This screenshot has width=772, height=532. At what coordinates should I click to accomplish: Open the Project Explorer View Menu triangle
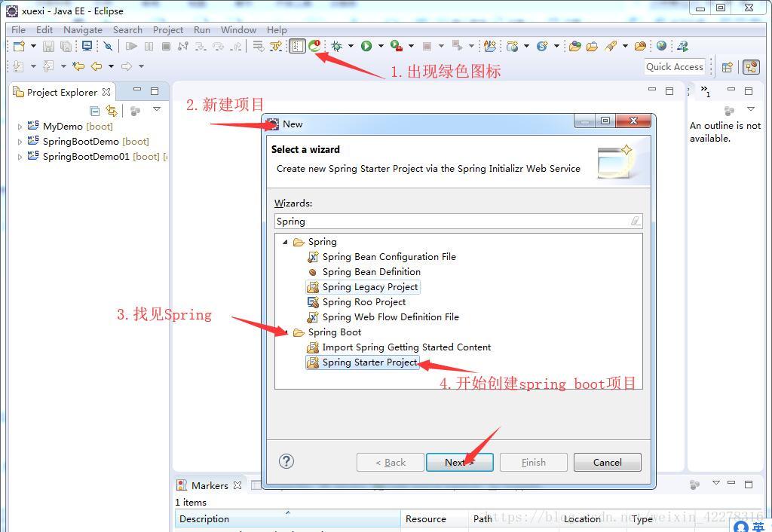point(157,109)
